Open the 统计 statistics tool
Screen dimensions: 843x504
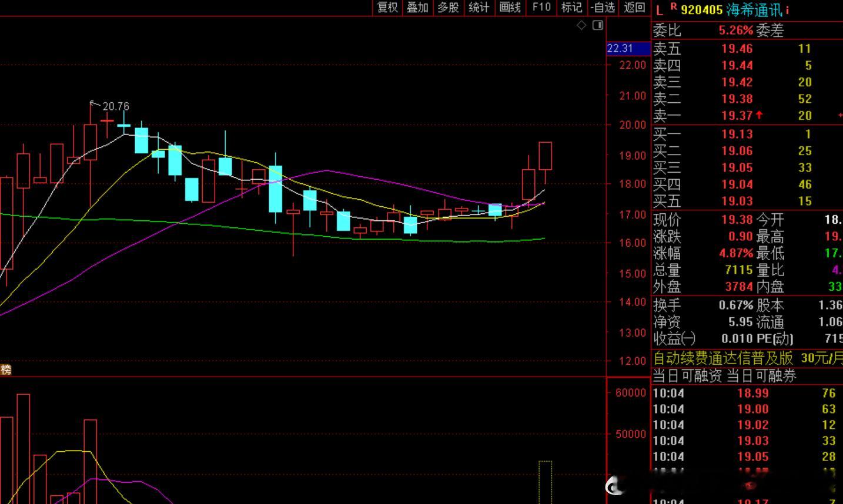[479, 7]
